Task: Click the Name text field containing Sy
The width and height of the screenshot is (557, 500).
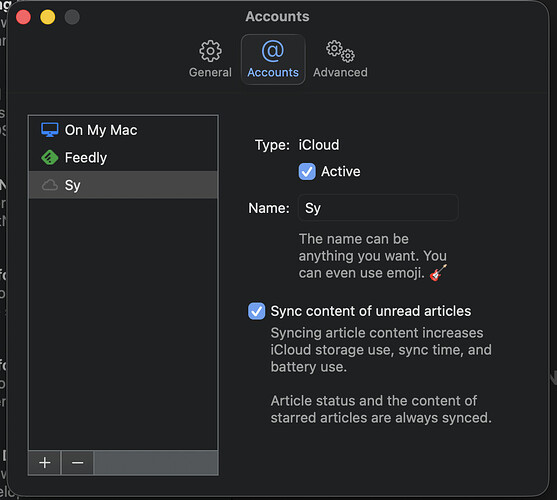Action: (378, 208)
